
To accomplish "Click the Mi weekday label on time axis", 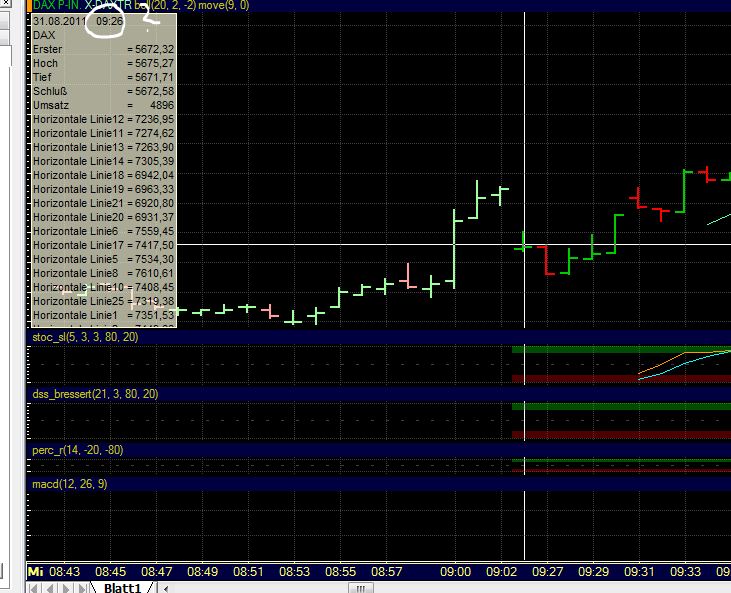I will click(36, 572).
